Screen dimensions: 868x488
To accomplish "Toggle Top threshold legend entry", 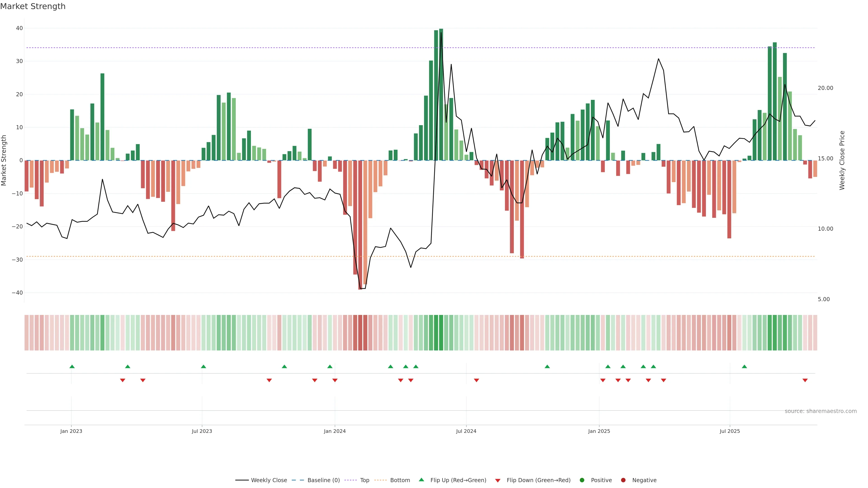I will pyautogui.click(x=364, y=480).
